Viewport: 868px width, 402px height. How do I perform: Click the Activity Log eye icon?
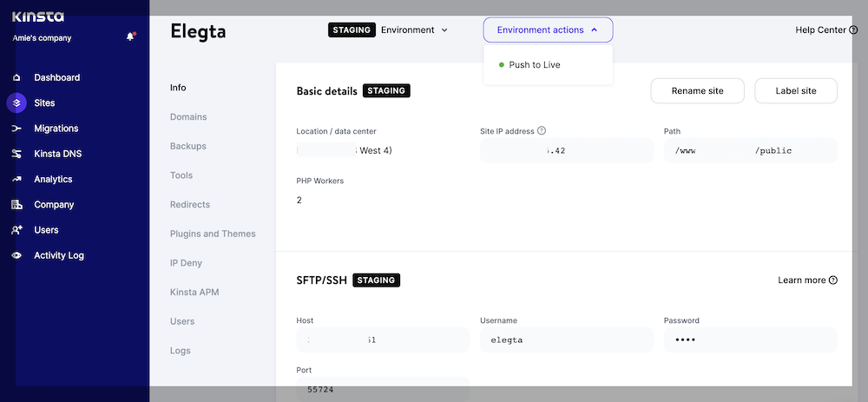click(x=16, y=256)
